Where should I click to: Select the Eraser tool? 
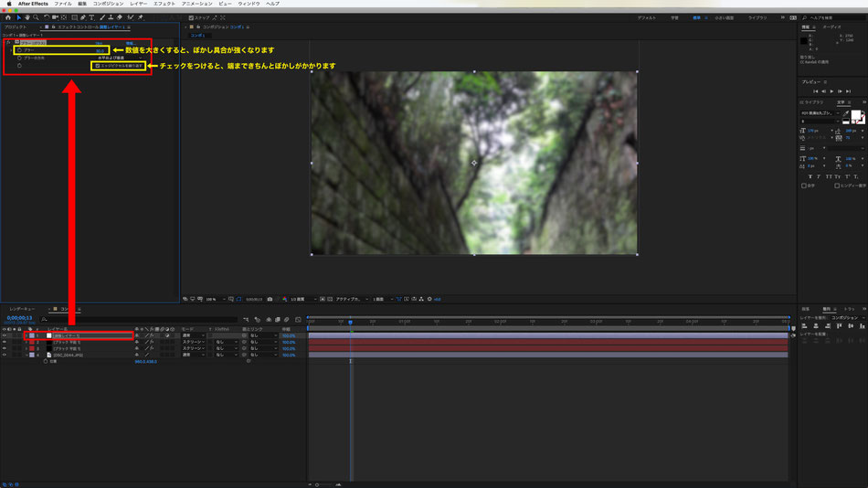[x=120, y=17]
